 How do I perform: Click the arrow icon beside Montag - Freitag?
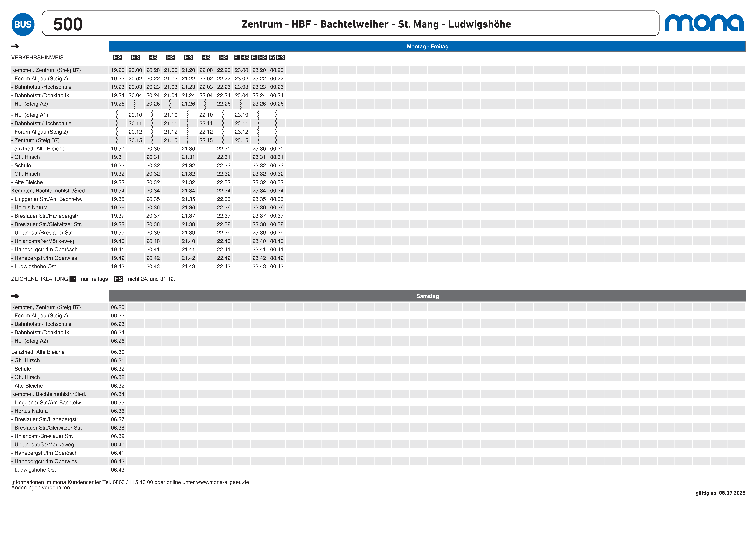tap(15, 46)
